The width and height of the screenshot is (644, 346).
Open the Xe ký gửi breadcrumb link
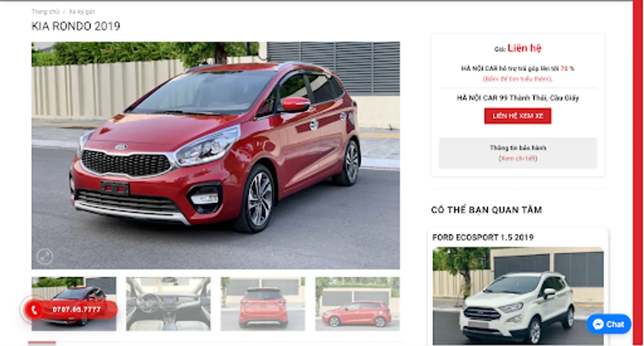pos(81,12)
